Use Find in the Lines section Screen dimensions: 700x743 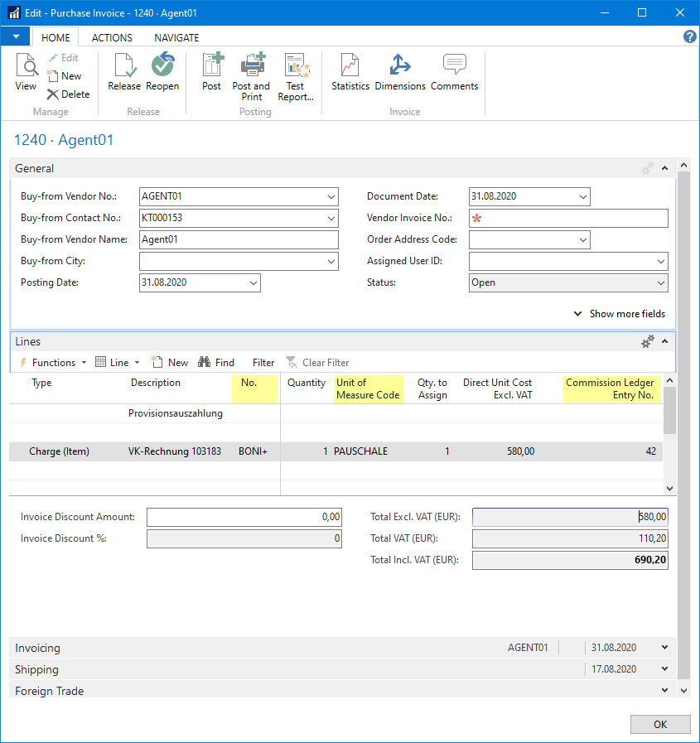(216, 362)
